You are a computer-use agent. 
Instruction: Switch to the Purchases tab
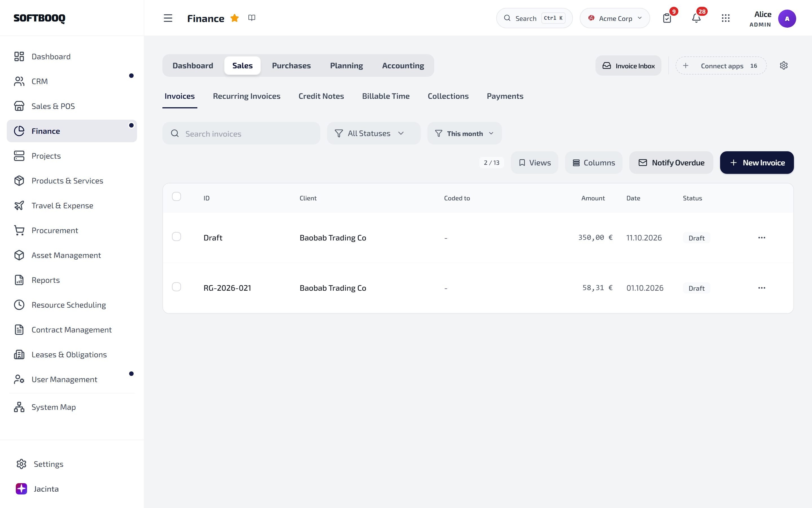click(x=291, y=65)
